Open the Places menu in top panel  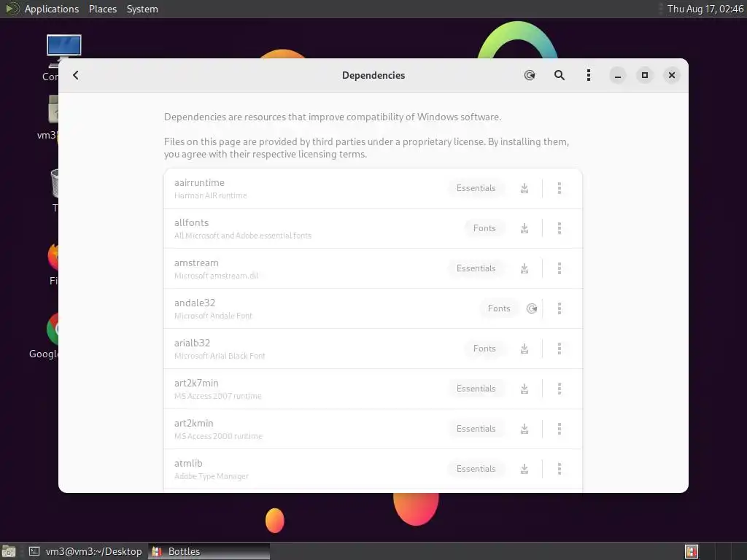click(102, 9)
